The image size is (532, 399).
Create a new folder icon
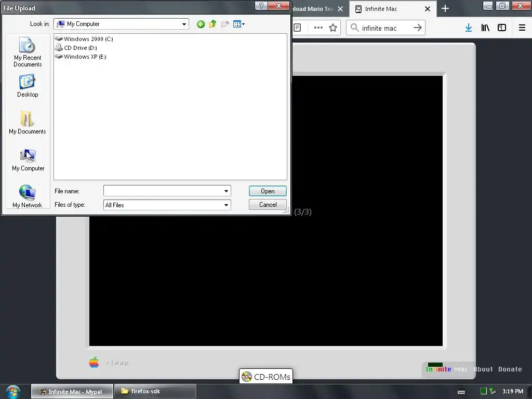click(x=224, y=24)
